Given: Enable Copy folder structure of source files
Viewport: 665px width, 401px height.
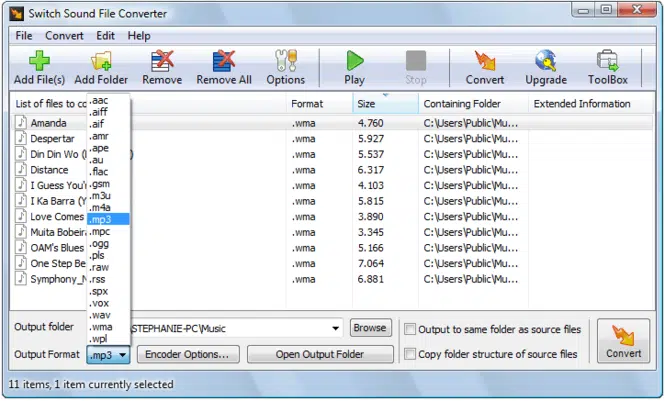Looking at the screenshot, I should [410, 354].
